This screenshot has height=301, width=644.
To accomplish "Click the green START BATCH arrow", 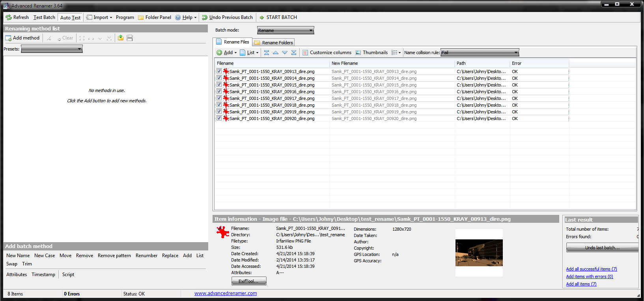I will [262, 17].
